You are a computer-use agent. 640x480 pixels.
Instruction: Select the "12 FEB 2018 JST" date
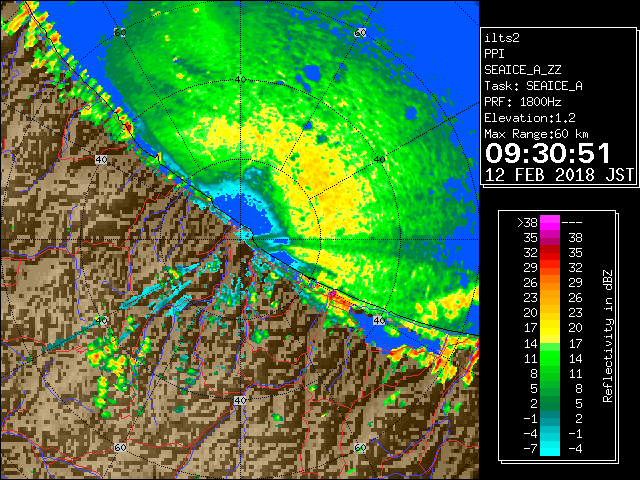coord(559,175)
